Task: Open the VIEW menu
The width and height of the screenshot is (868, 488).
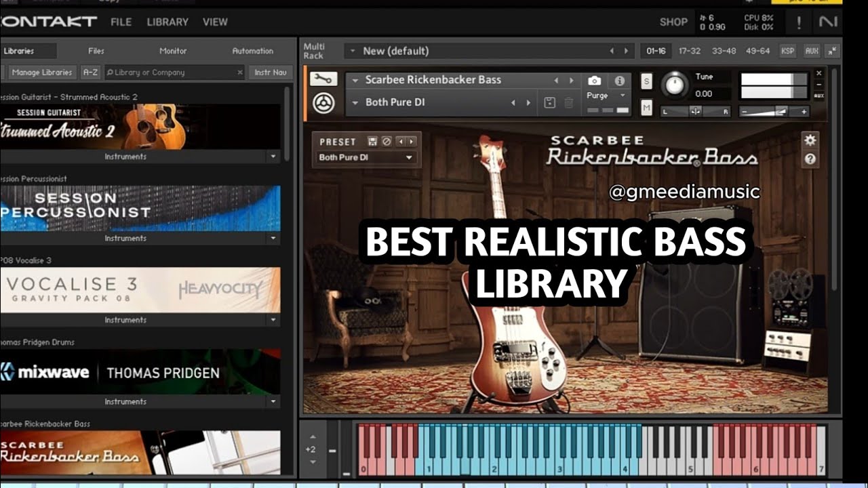Action: pos(215,22)
